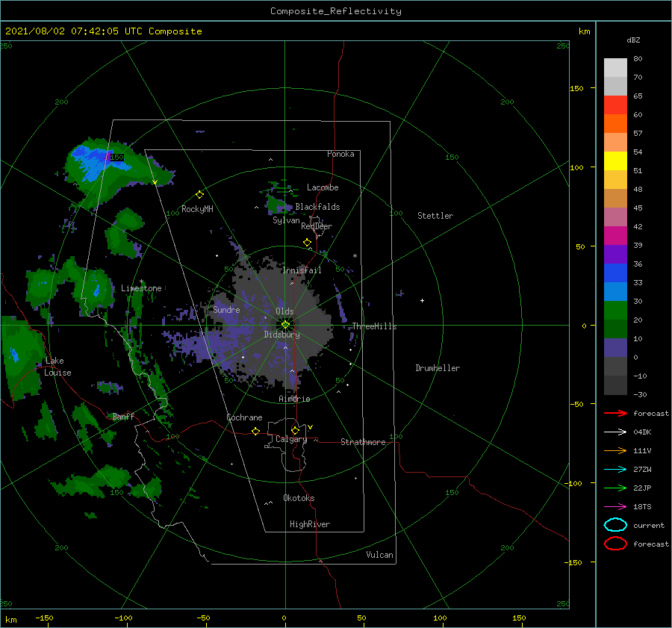This screenshot has width=672, height=628.
Task: Click the yellow diamond marker near Cochrane
Action: pos(255,431)
